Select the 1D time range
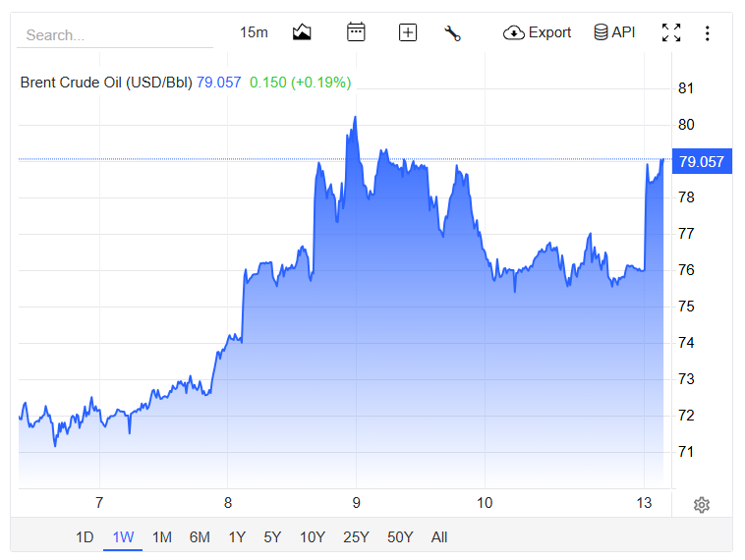Image resolution: width=745 pixels, height=560 pixels. [85, 537]
